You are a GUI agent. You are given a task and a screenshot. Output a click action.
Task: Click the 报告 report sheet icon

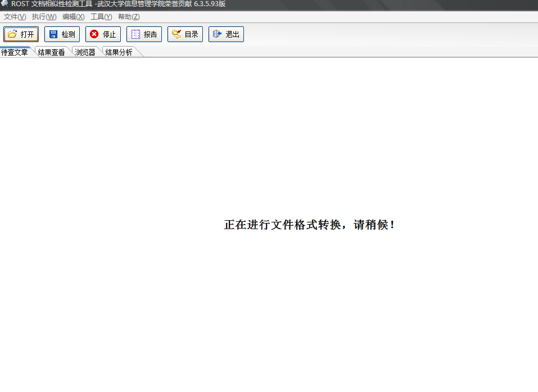135,34
